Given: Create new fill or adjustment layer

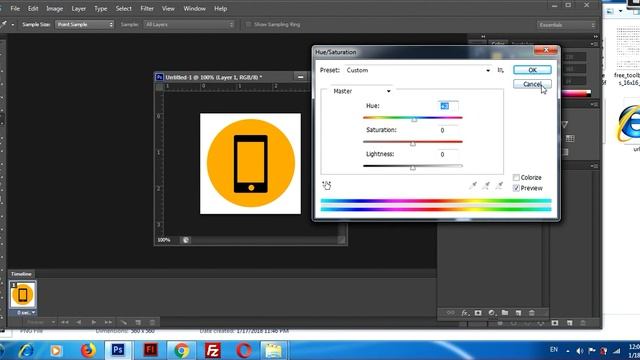Looking at the screenshot, I should click(x=492, y=313).
